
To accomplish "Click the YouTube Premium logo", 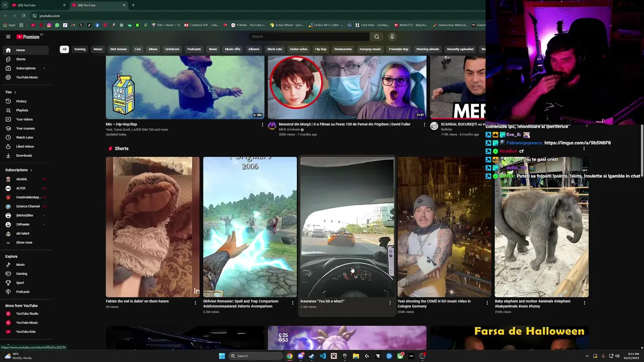I will point(28,37).
